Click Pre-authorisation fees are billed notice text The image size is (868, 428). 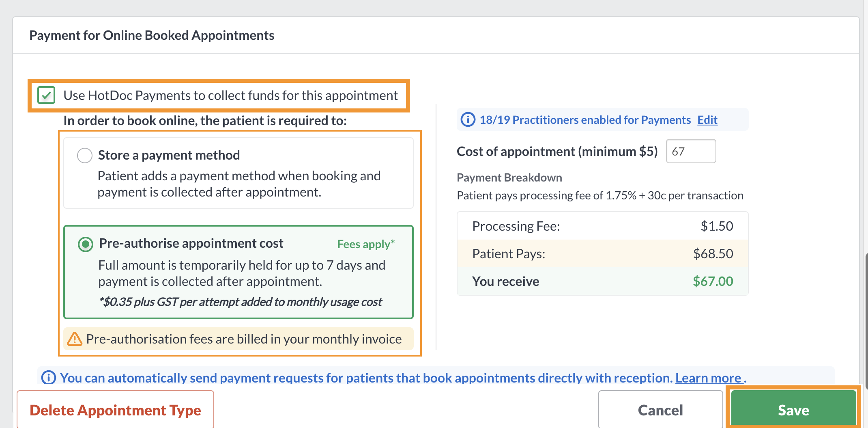coord(244,339)
